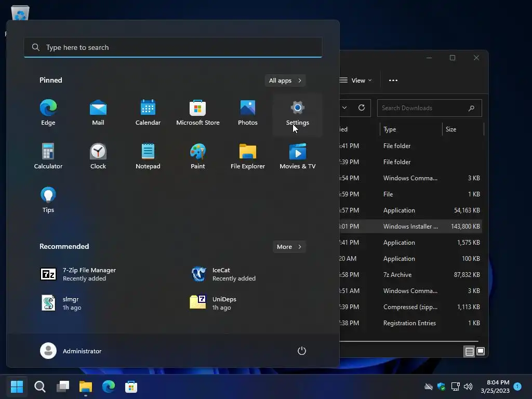Open Notepad
Image resolution: width=532 pixels, height=399 pixels.
tap(148, 156)
